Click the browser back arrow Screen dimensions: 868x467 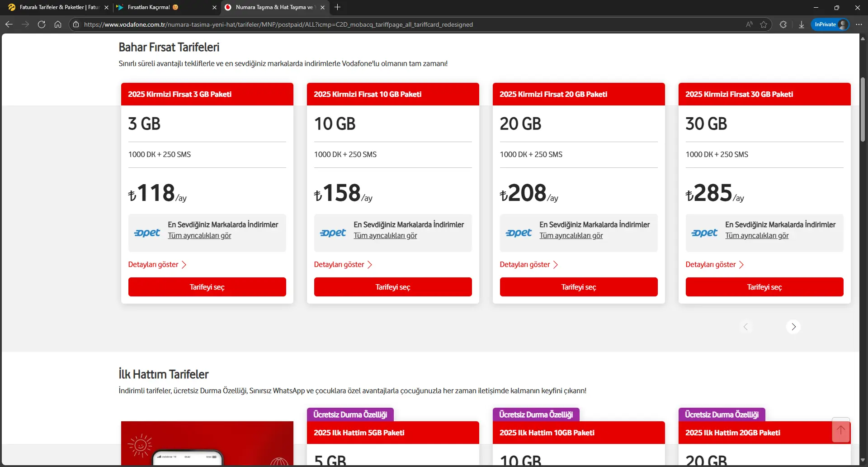[x=9, y=24]
